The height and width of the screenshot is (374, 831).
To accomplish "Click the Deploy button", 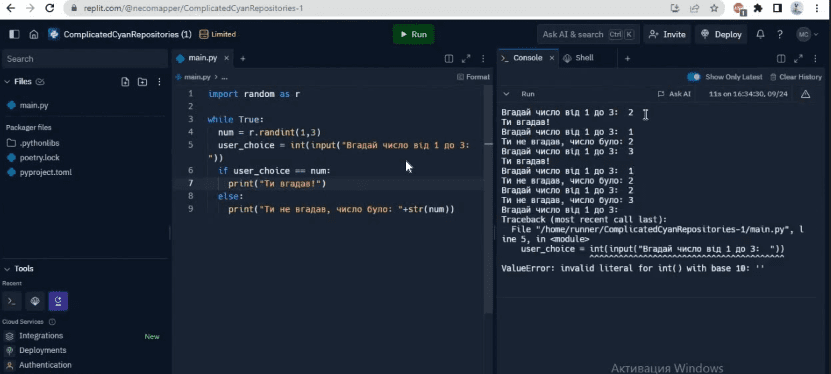I will [722, 34].
